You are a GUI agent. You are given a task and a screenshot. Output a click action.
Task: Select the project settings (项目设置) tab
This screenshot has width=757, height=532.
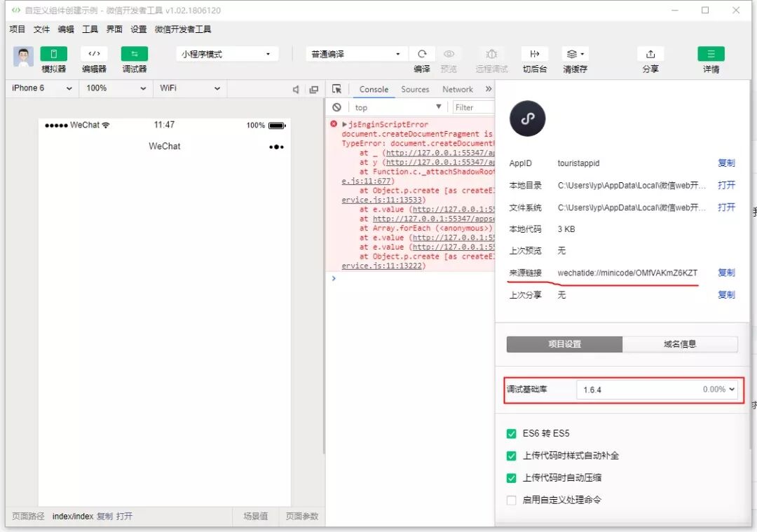(x=564, y=344)
